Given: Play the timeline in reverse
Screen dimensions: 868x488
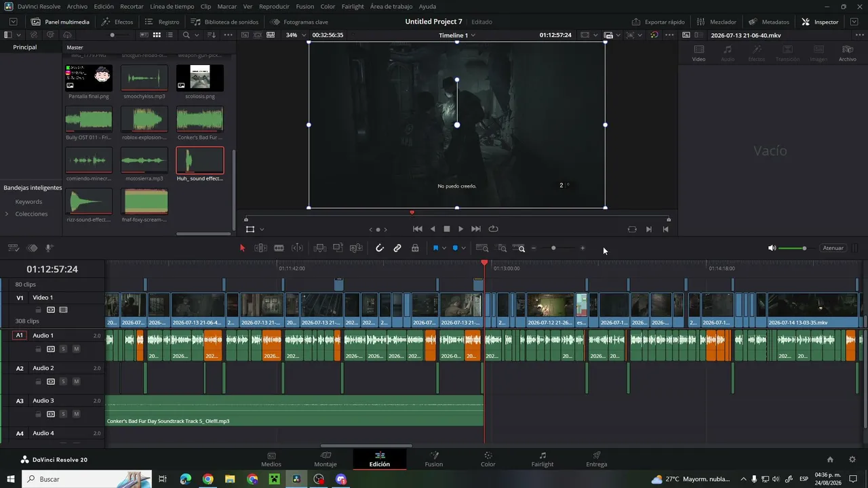Looking at the screenshot, I should tap(433, 229).
